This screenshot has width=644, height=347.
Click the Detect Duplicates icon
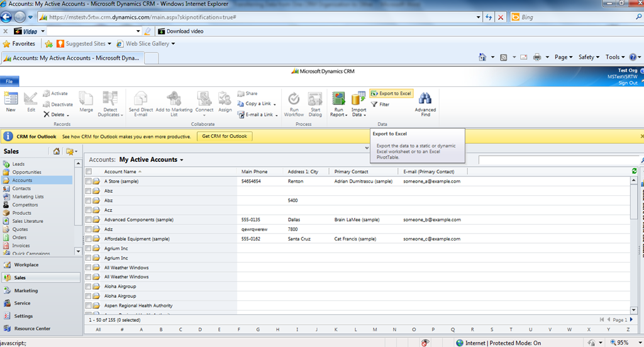click(109, 99)
